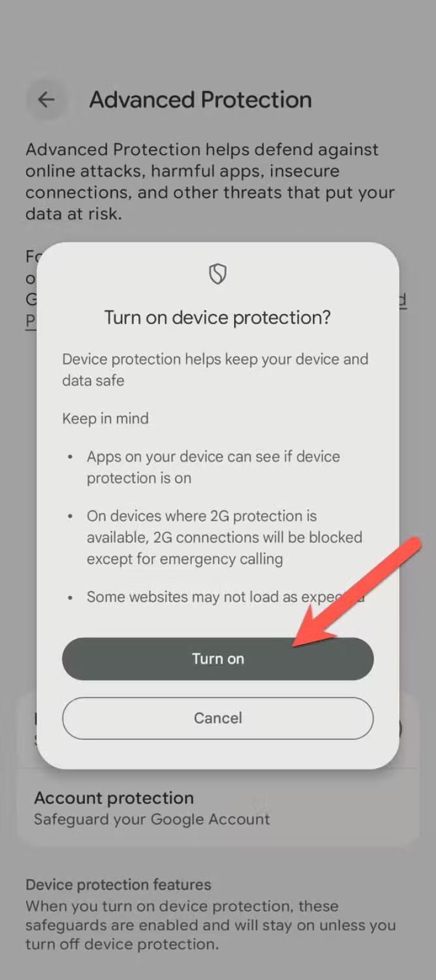This screenshot has width=436, height=980.
Task: Open the Account protection setting
Action: 218,808
